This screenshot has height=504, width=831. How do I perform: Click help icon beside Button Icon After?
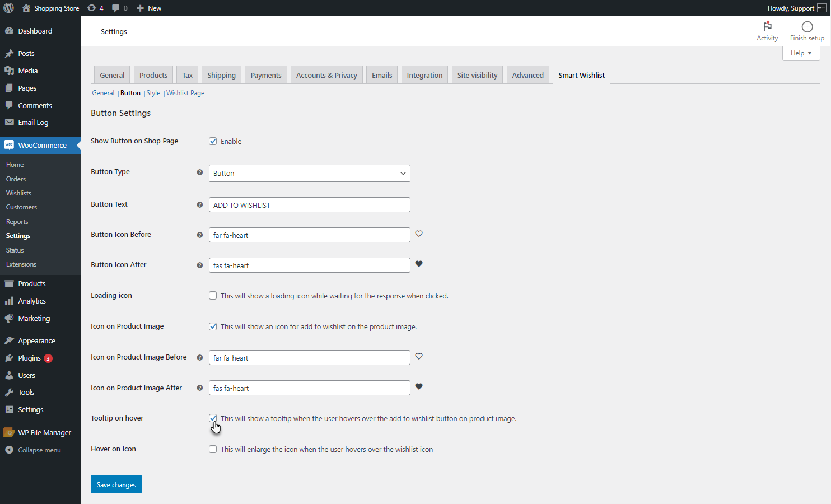coord(200,265)
